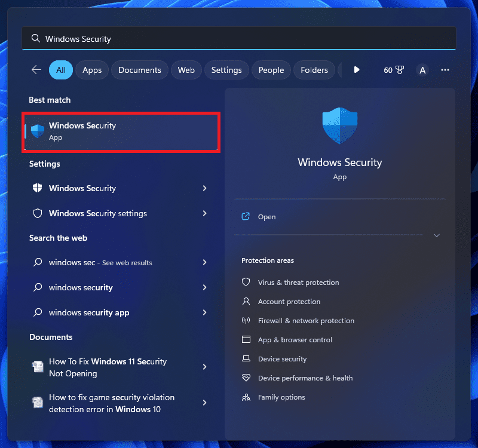Open Virus & threat protection
Viewport: 478px width, 448px height.
tap(298, 282)
